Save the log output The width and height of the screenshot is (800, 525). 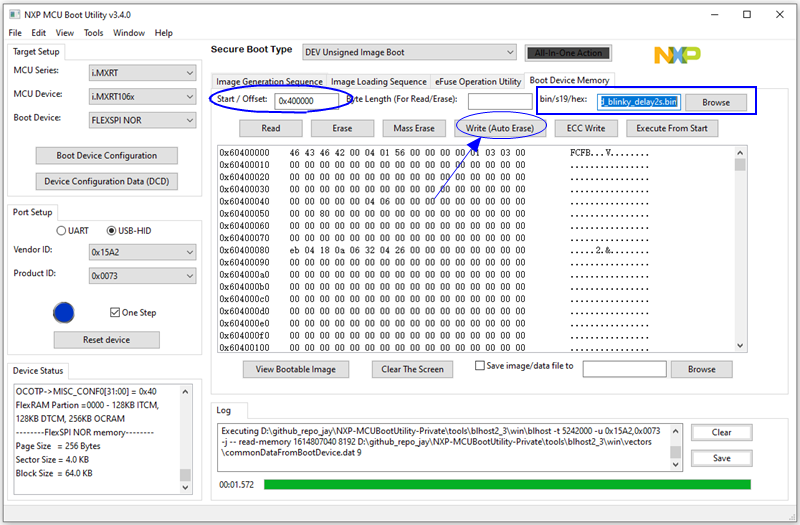pyautogui.click(x=721, y=458)
